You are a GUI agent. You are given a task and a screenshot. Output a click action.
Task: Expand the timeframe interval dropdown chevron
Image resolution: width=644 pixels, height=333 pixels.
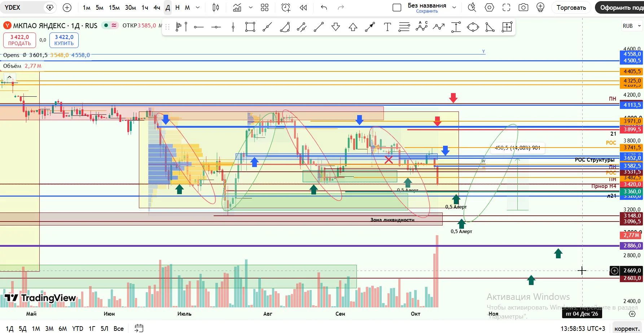(198, 8)
